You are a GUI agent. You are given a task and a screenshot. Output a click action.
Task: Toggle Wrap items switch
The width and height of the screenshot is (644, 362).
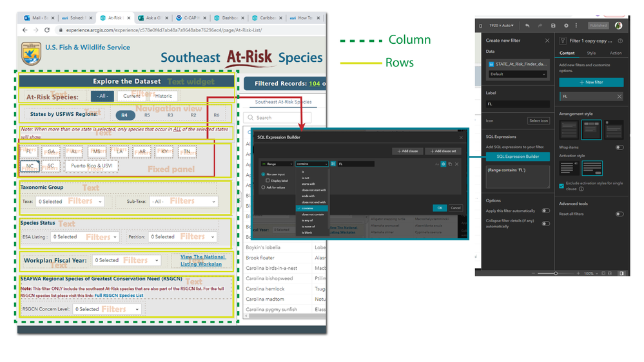[x=620, y=148]
